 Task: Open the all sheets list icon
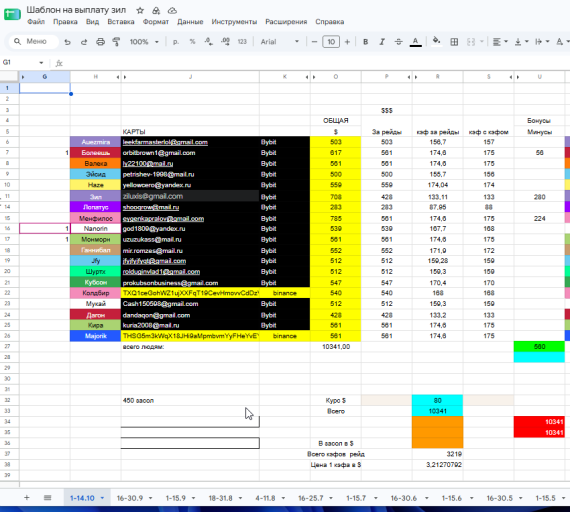tap(47, 497)
